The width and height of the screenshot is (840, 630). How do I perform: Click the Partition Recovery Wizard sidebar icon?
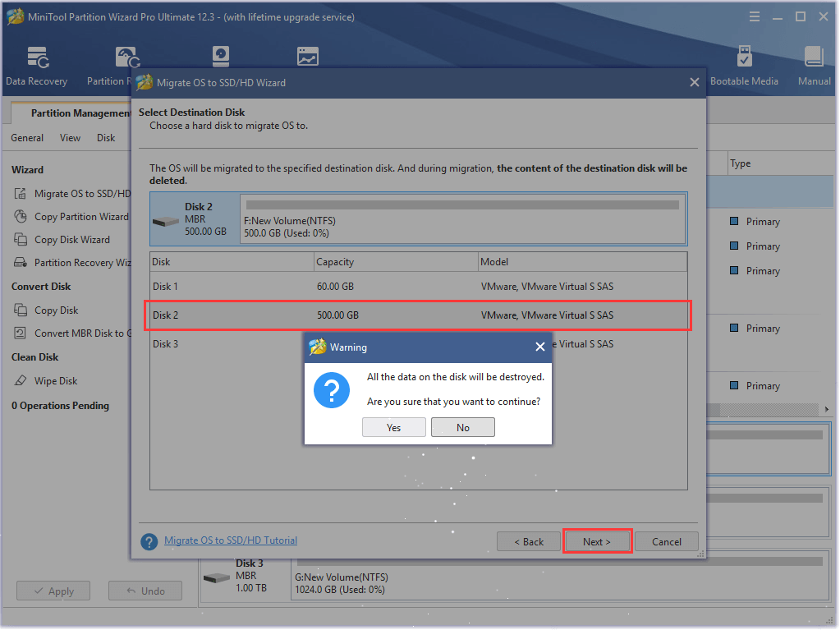tap(21, 263)
